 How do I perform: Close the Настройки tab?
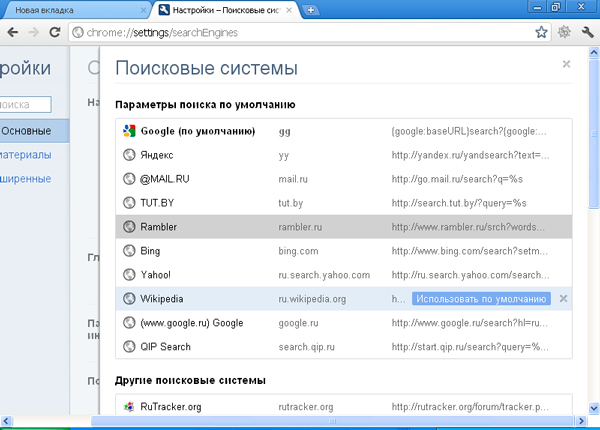point(289,10)
